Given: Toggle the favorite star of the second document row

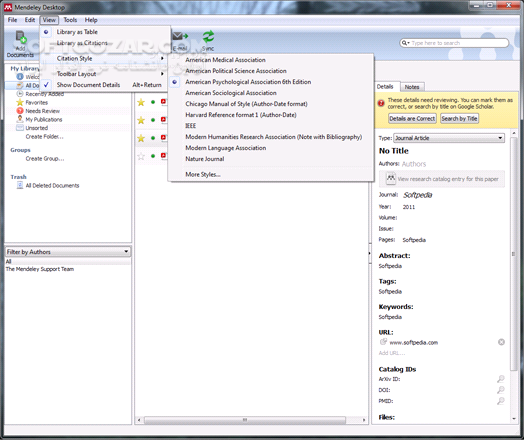Looking at the screenshot, I should click(141, 120).
